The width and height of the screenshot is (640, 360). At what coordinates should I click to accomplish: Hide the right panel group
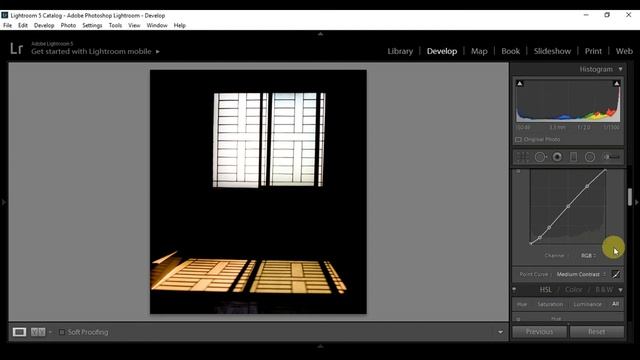(637, 202)
